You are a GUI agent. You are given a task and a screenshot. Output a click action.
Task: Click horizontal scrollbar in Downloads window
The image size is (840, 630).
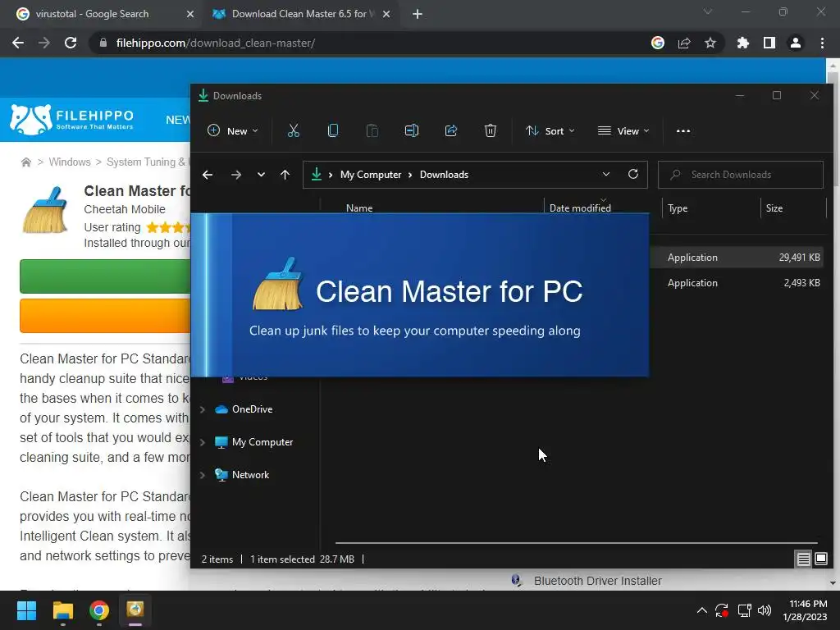pos(577,543)
